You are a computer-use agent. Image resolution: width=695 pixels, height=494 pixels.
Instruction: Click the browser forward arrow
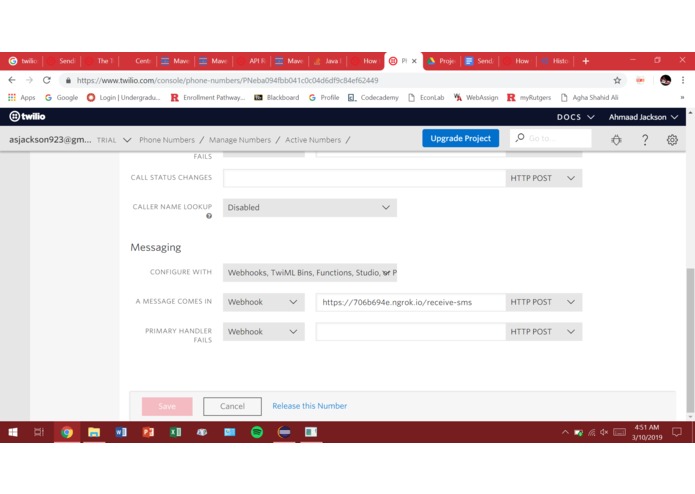pyautogui.click(x=29, y=80)
